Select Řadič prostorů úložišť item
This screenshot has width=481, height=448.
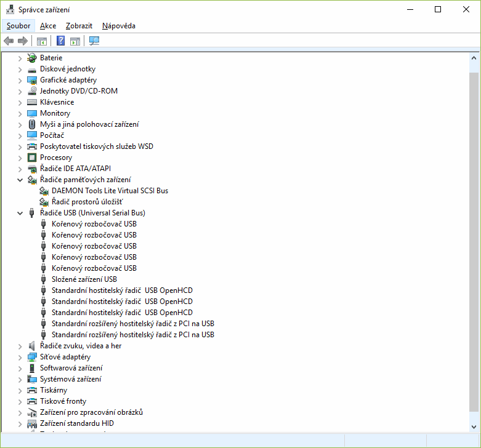pos(87,202)
